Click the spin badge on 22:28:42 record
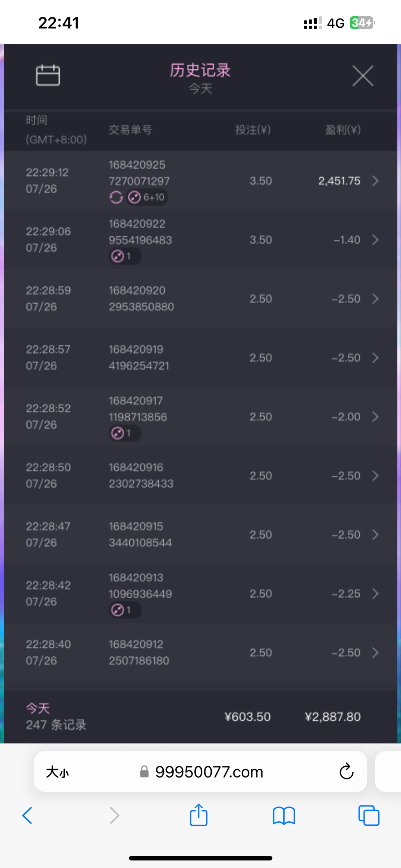This screenshot has height=868, width=401. click(x=125, y=610)
